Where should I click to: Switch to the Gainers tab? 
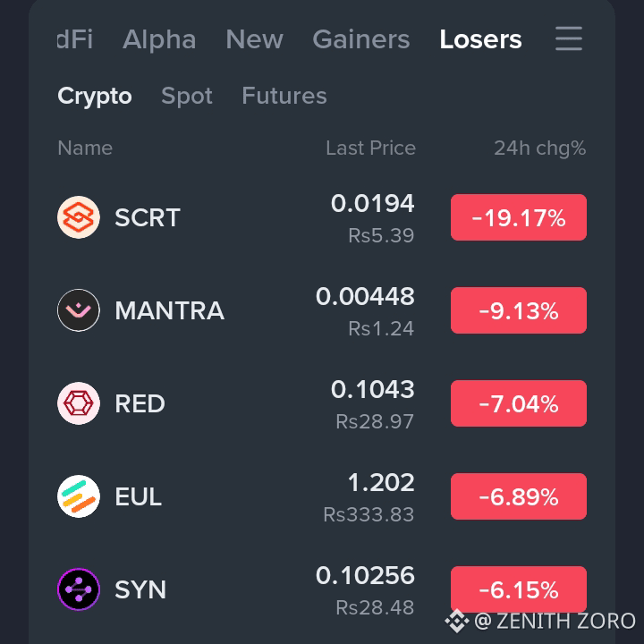pos(361,39)
